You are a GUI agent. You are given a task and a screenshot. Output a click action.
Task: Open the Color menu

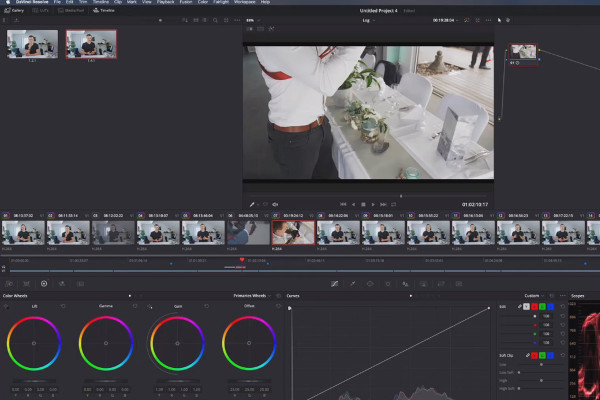(x=203, y=2)
